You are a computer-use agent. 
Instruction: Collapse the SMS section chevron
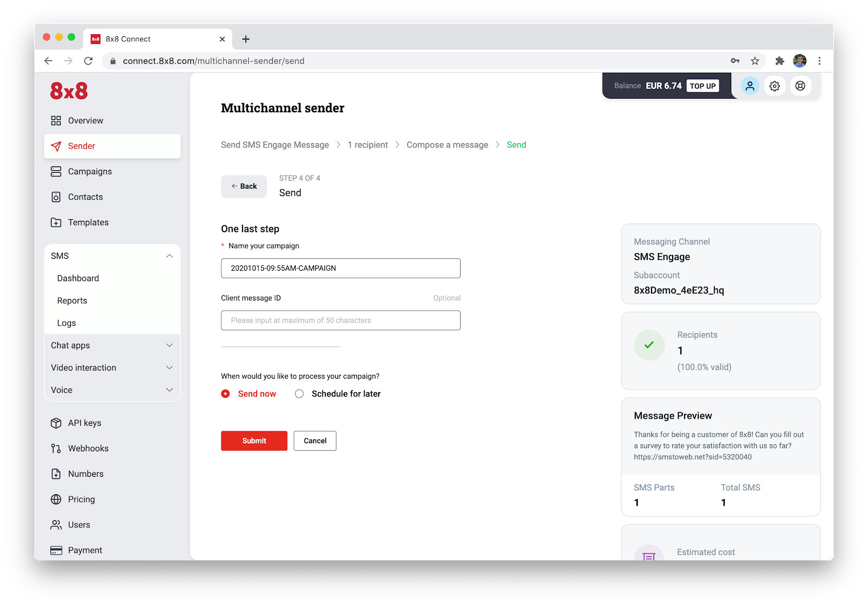169,256
